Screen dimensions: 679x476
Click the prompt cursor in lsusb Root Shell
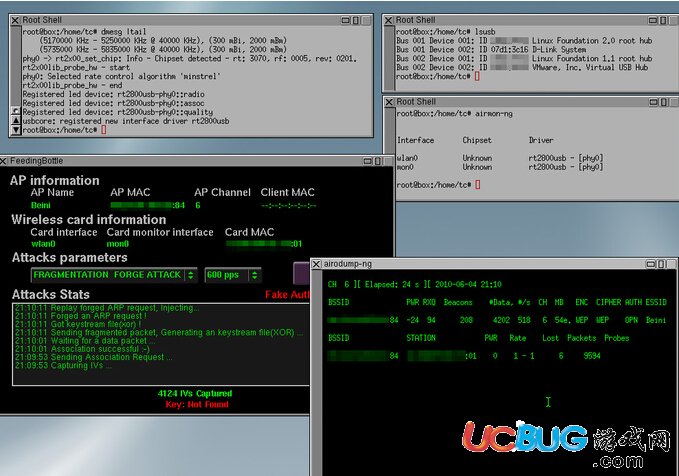point(477,76)
